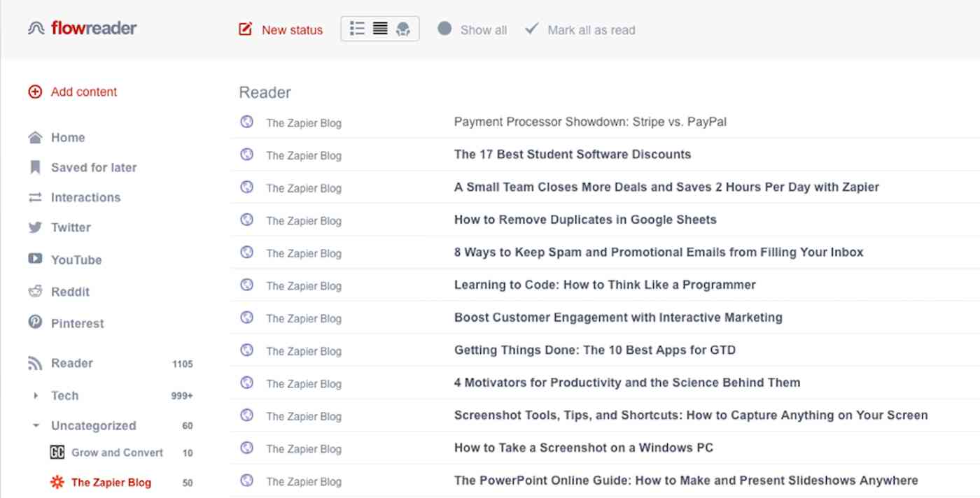Click globe icon on Boost Customer Engagement row
The width and height of the screenshot is (980, 498).
click(x=246, y=318)
